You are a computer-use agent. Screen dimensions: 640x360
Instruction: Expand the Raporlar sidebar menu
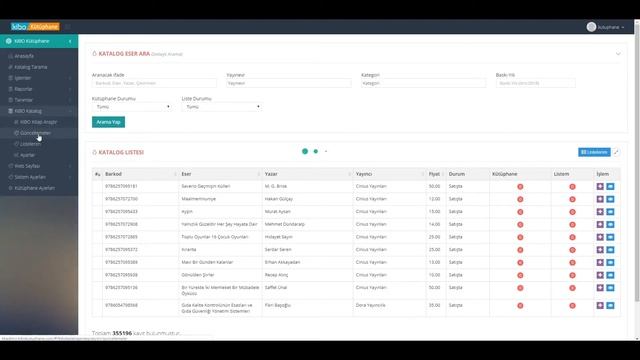click(x=39, y=89)
